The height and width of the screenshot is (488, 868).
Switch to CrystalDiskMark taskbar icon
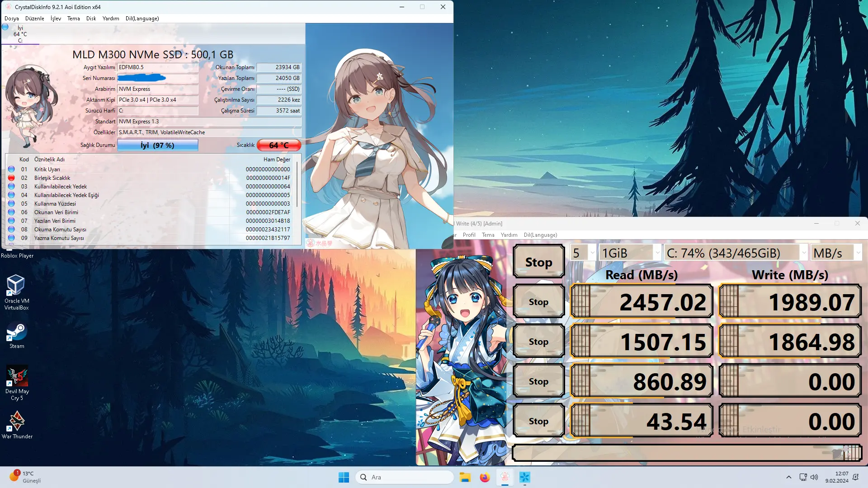(524, 477)
